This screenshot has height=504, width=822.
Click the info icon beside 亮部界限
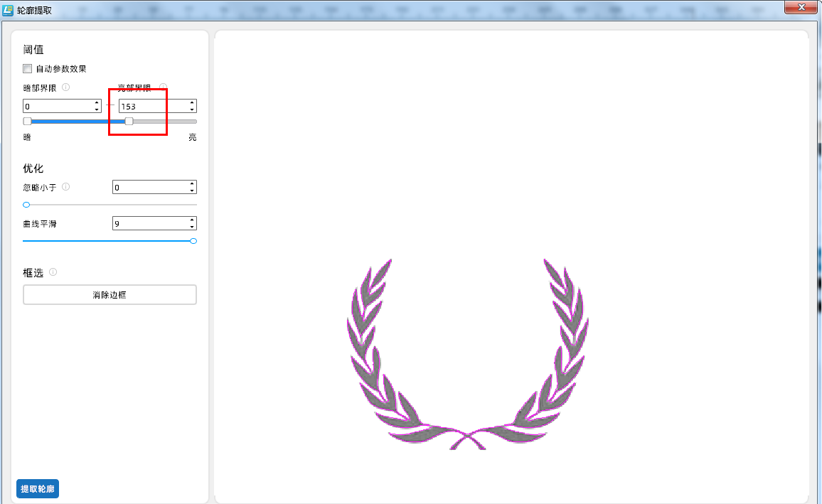coord(163,87)
